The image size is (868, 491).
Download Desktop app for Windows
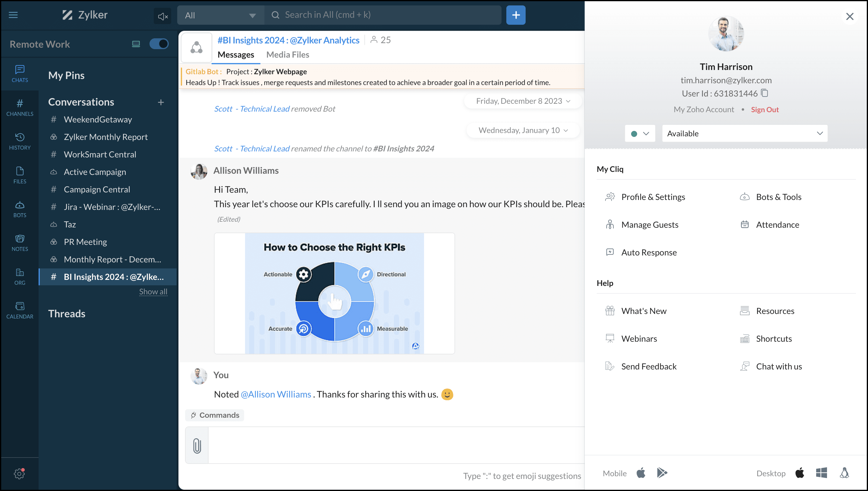(822, 473)
